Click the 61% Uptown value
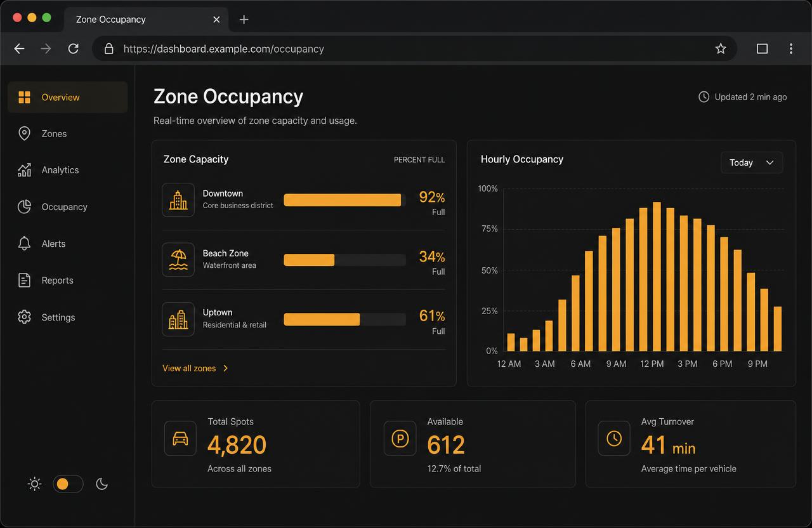Viewport: 812px width, 528px height. pos(432,316)
